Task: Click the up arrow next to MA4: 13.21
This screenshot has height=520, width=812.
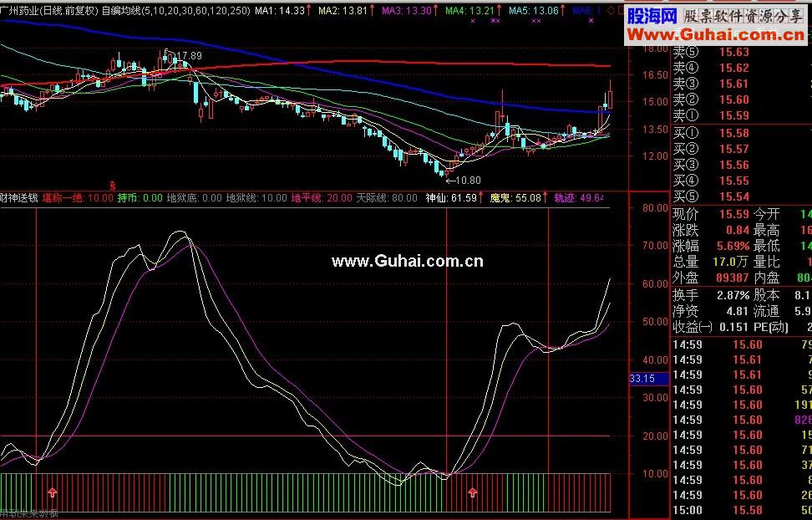Action: [x=500, y=10]
